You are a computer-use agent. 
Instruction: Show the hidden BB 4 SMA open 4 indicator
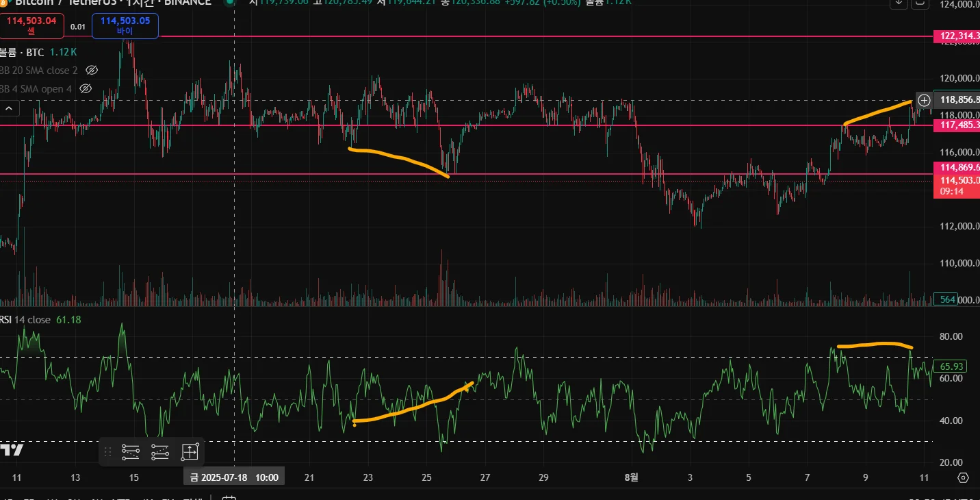[x=86, y=89]
